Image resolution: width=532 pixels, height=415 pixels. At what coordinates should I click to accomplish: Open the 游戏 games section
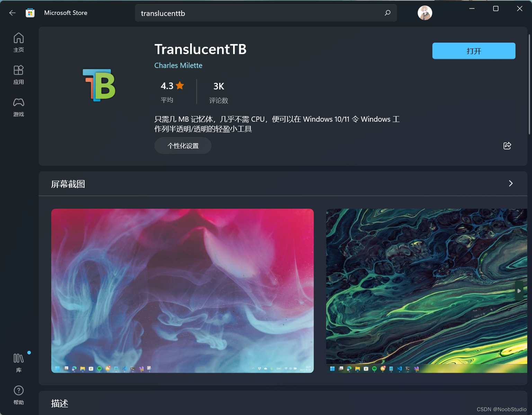point(19,107)
